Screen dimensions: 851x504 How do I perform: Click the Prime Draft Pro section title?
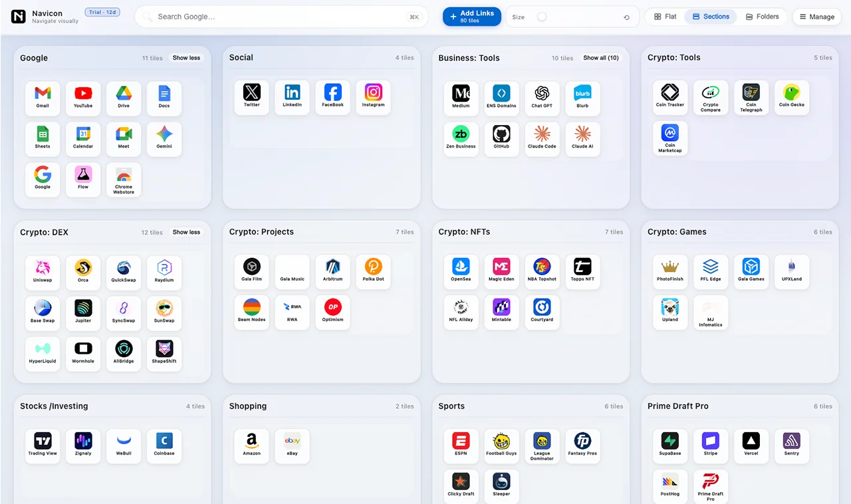(x=678, y=406)
